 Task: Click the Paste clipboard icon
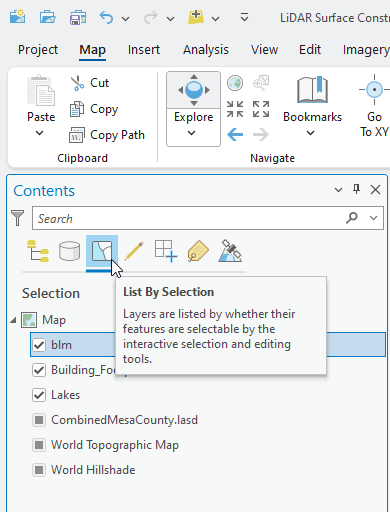pyautogui.click(x=41, y=90)
